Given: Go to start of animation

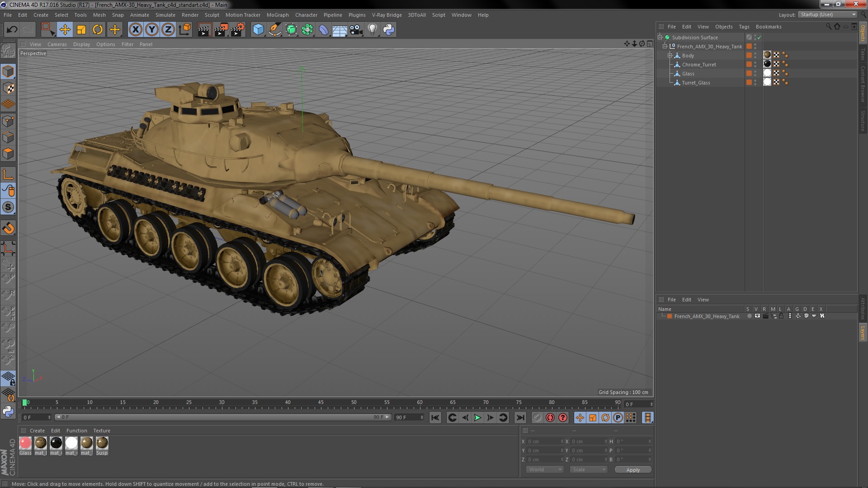Looking at the screenshot, I should click(435, 418).
